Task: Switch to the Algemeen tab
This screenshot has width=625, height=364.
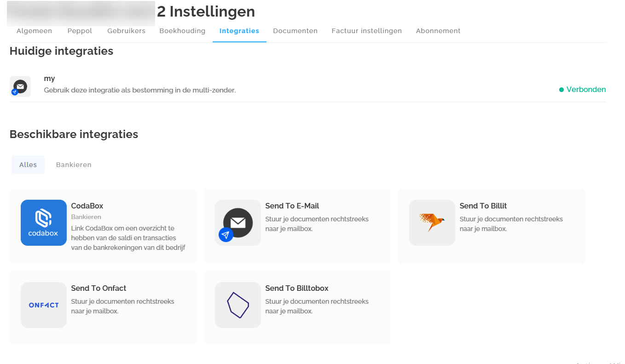Action: (35, 31)
